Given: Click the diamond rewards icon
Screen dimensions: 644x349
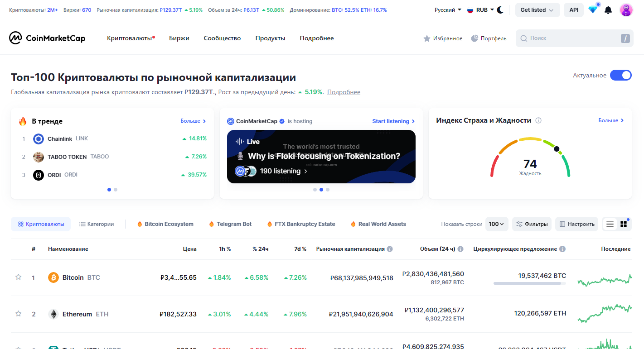Looking at the screenshot, I should [593, 9].
